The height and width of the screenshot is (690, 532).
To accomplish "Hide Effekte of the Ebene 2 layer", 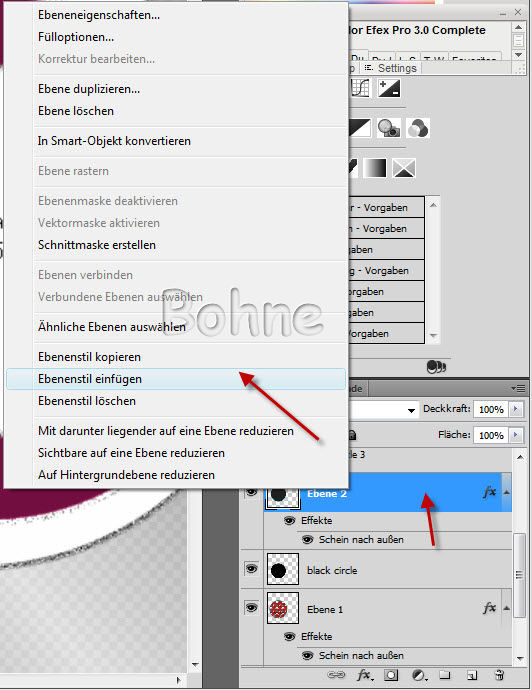I will [289, 521].
